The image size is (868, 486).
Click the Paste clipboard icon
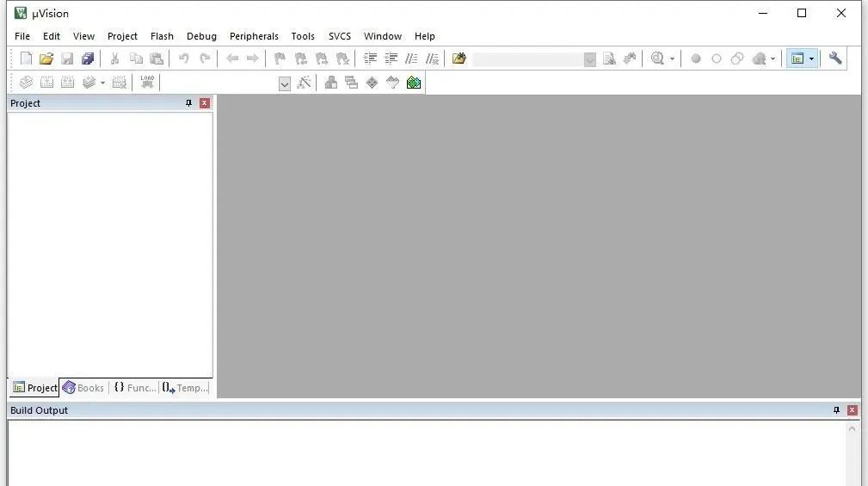click(x=157, y=58)
